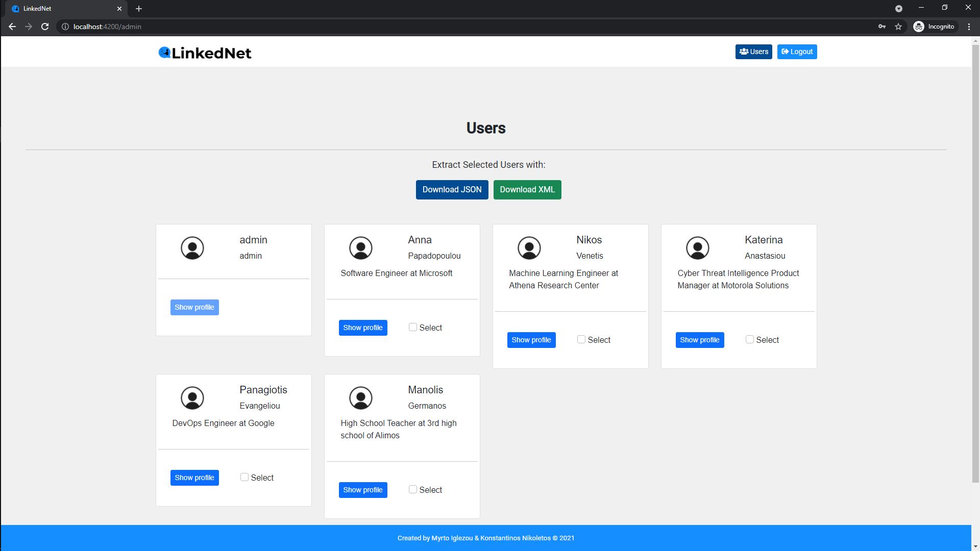The width and height of the screenshot is (980, 551).
Task: Click Katerina Anastasiou's avatar icon
Action: click(x=698, y=248)
